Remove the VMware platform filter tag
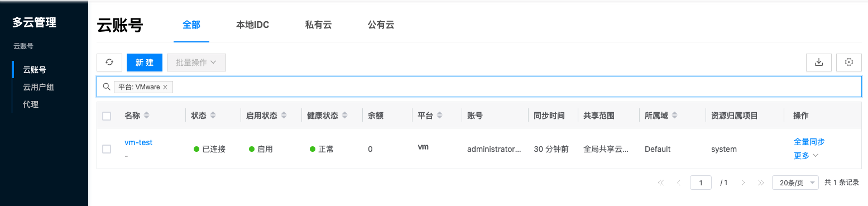The height and width of the screenshot is (206, 868). tap(165, 87)
